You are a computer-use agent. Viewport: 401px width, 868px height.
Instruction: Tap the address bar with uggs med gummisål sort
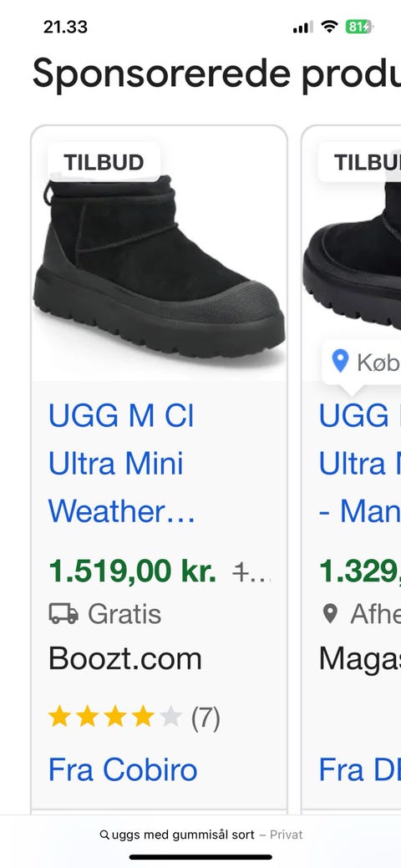(200, 835)
